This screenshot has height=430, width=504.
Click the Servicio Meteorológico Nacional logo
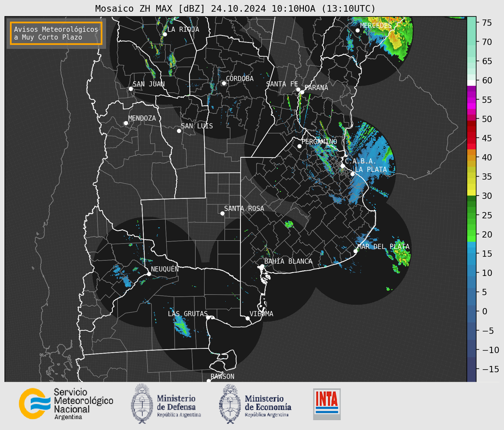[66, 404]
